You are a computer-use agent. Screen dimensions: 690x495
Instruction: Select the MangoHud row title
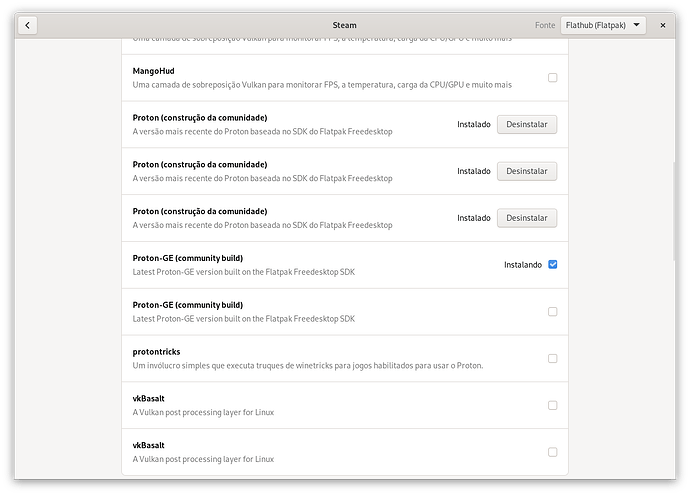point(151,71)
